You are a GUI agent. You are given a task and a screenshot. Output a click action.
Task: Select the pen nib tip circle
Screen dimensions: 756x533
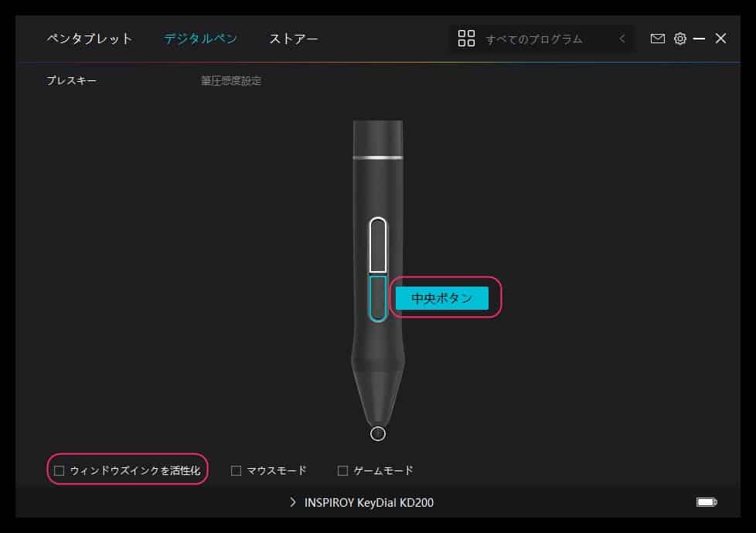coord(378,433)
